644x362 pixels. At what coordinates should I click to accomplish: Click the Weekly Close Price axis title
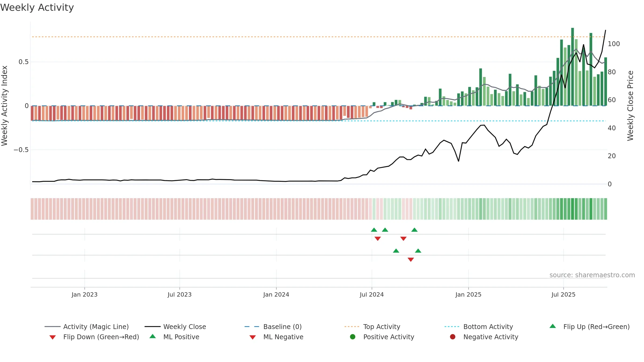pos(630,106)
